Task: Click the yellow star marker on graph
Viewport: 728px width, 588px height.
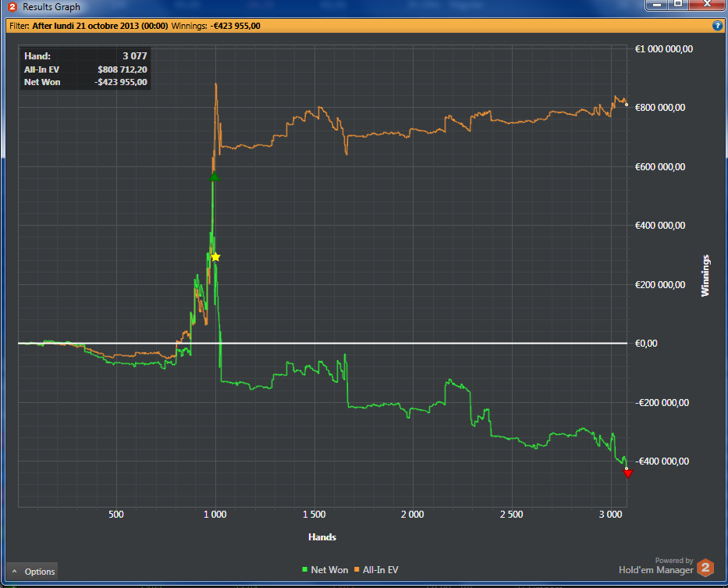Action: tap(215, 257)
